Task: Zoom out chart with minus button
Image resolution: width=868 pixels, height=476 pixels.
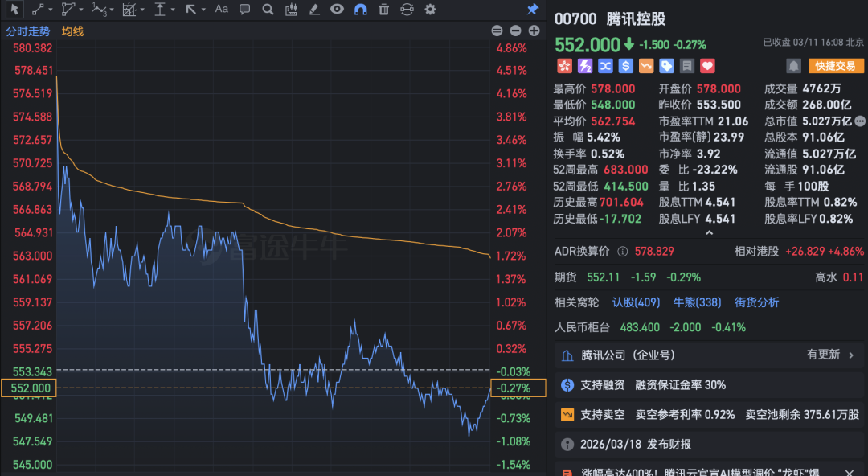Action: pos(515,31)
